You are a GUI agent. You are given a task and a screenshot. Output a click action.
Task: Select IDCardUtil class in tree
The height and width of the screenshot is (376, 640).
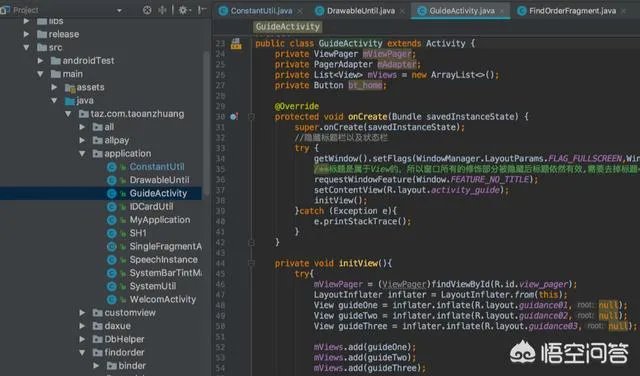click(151, 207)
